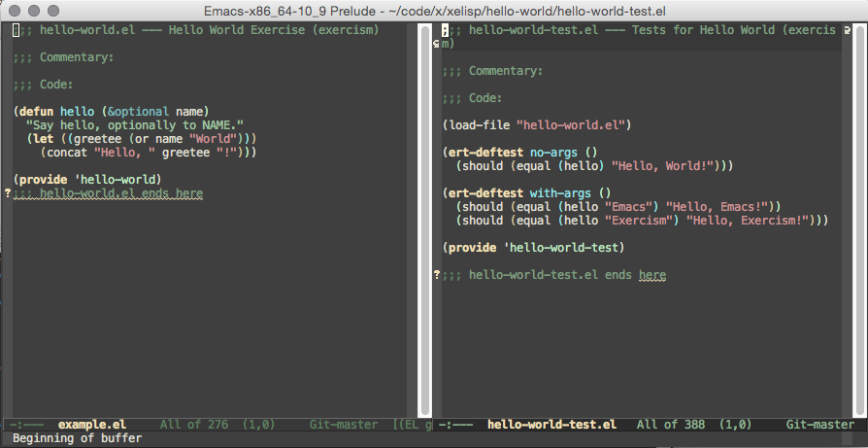
Task: Place cursor on ';; hello-world.el --- Hello World Exercise' header
Action: (196, 30)
